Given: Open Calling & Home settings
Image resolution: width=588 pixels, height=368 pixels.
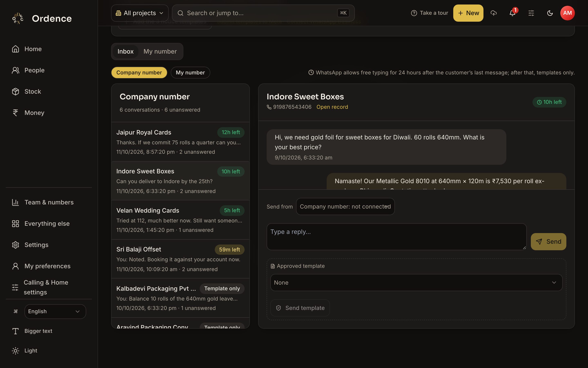Looking at the screenshot, I should point(49,287).
